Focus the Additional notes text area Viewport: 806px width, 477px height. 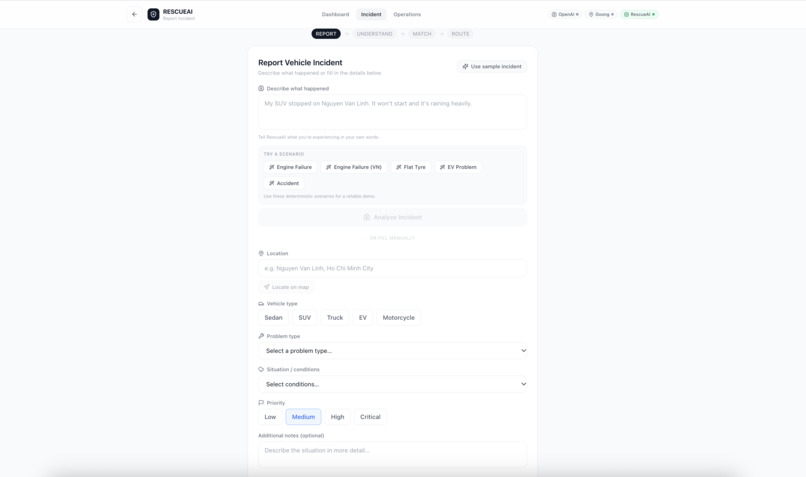coord(392,454)
